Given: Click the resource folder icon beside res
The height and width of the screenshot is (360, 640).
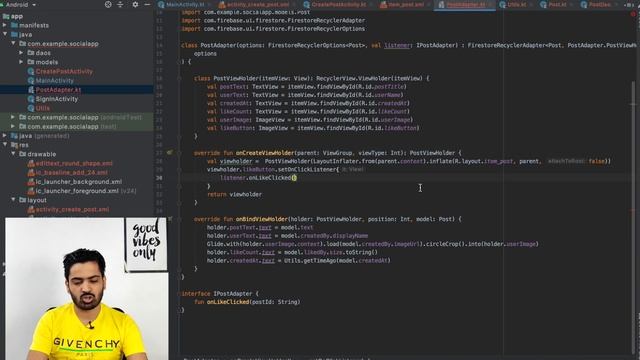Looking at the screenshot, I should [x=14, y=145].
